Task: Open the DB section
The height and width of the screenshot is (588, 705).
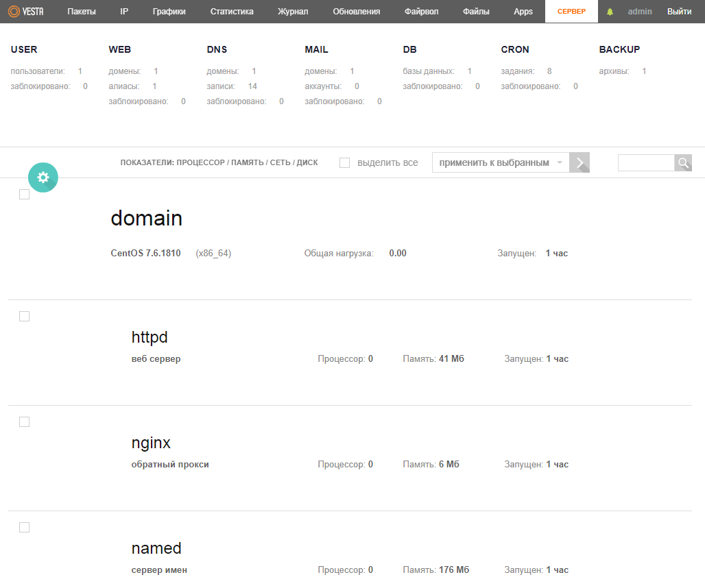Action: coord(409,49)
